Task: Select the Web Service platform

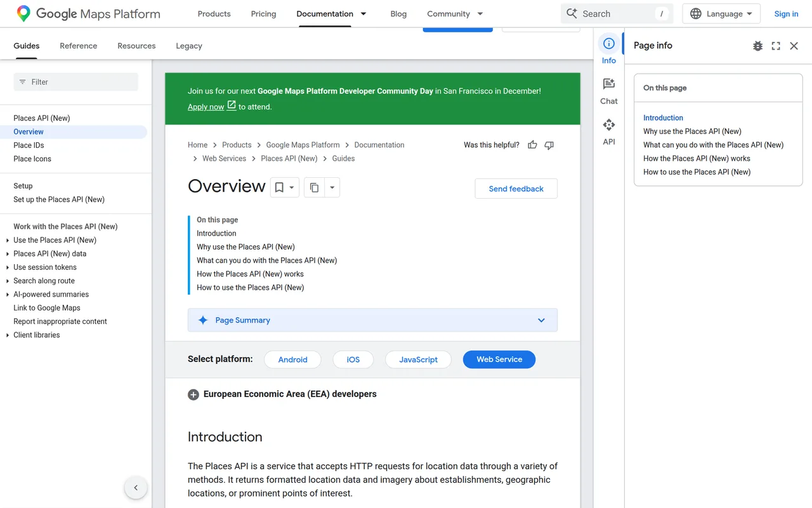Action: (x=499, y=359)
